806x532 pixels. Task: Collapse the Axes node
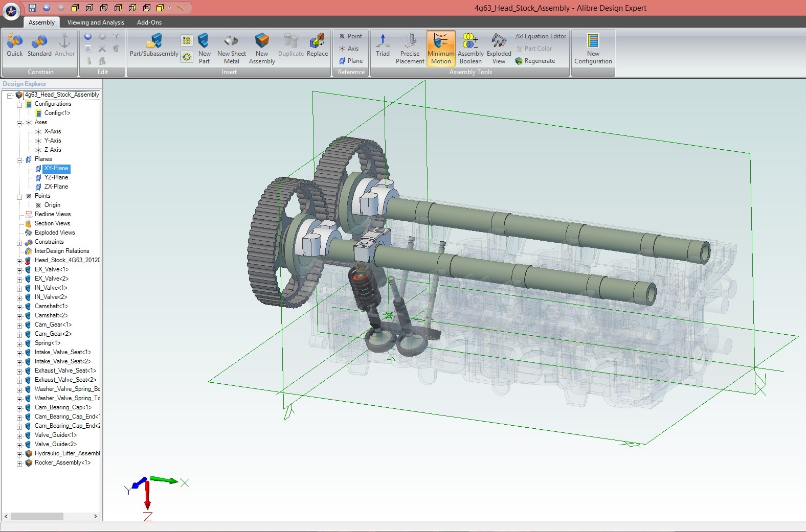pos(19,123)
